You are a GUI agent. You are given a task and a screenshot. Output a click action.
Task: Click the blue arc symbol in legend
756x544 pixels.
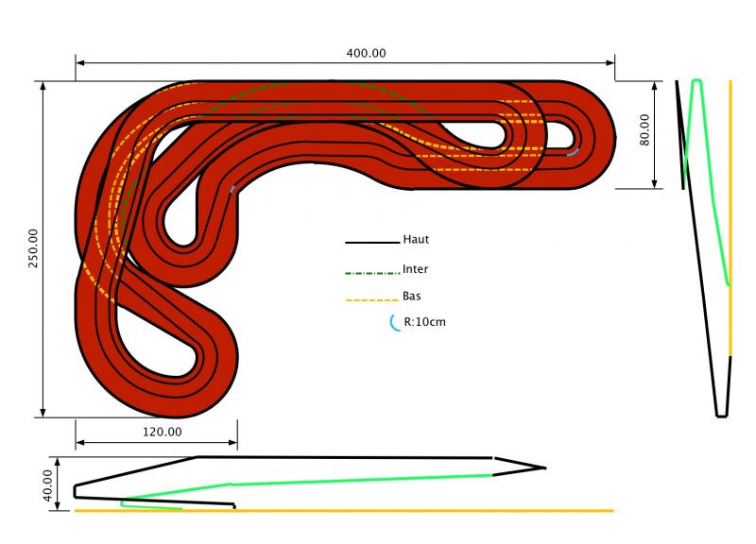[393, 322]
